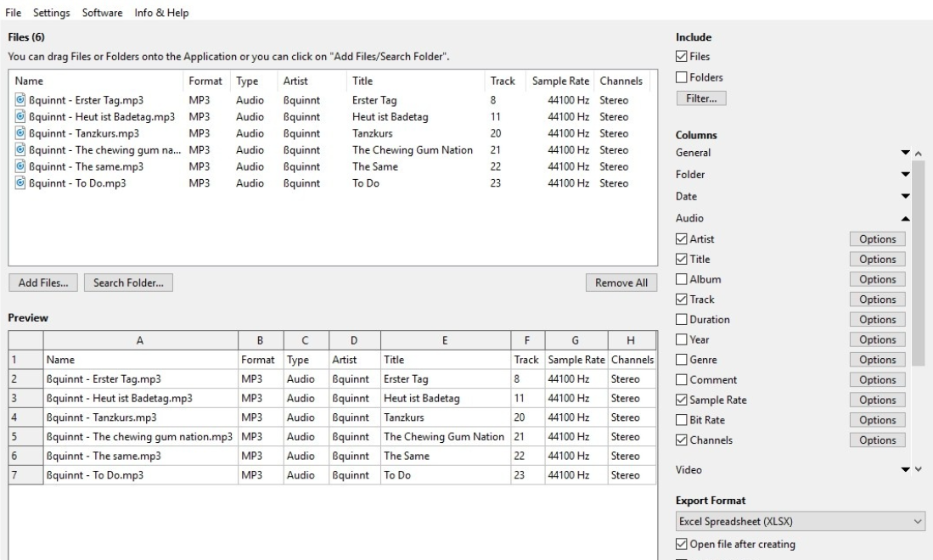
Task: Expand the General columns section
Action: coord(905,153)
